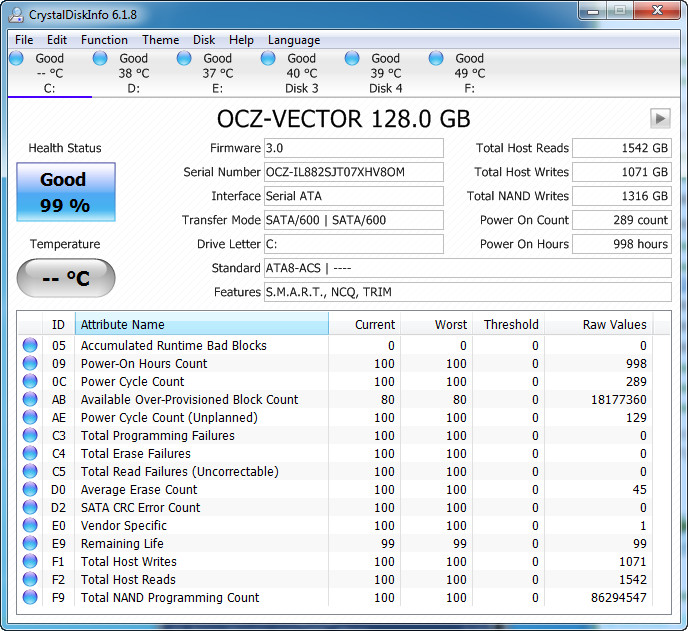Click the Power On Count 289 field
The image size is (688, 631).
point(622,220)
